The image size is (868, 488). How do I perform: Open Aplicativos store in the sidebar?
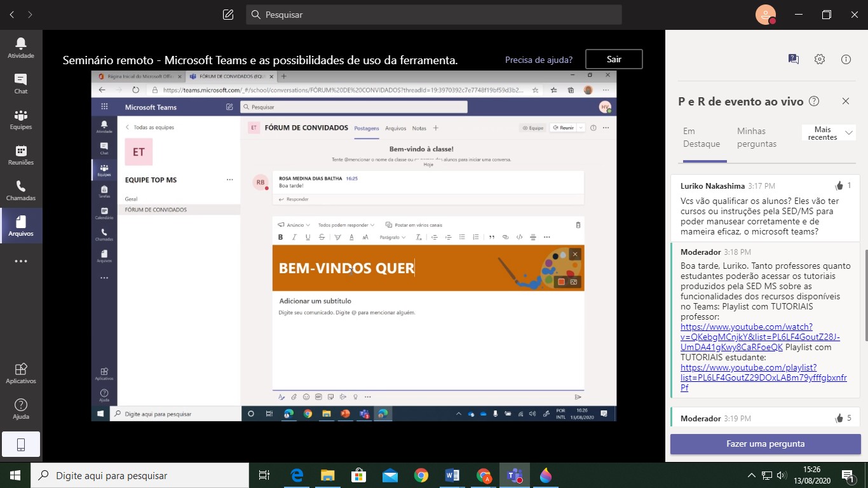(21, 373)
